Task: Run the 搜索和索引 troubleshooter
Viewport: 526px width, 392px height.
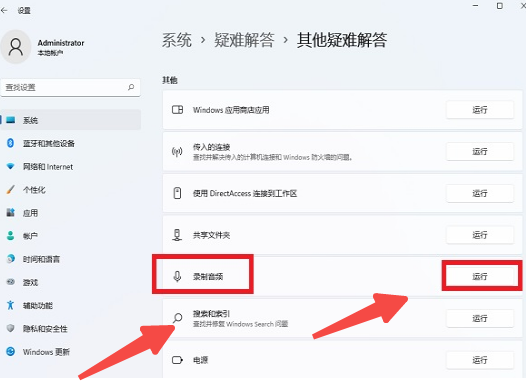Action: point(480,319)
